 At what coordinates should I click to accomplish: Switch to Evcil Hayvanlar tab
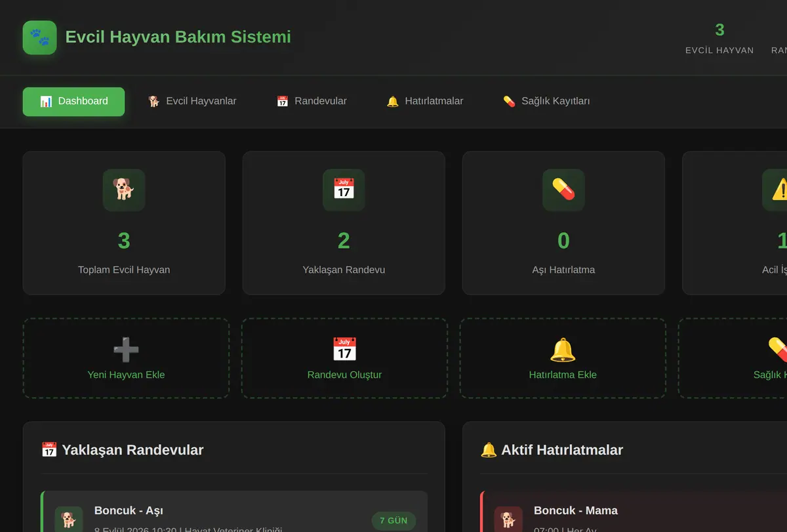pos(192,102)
